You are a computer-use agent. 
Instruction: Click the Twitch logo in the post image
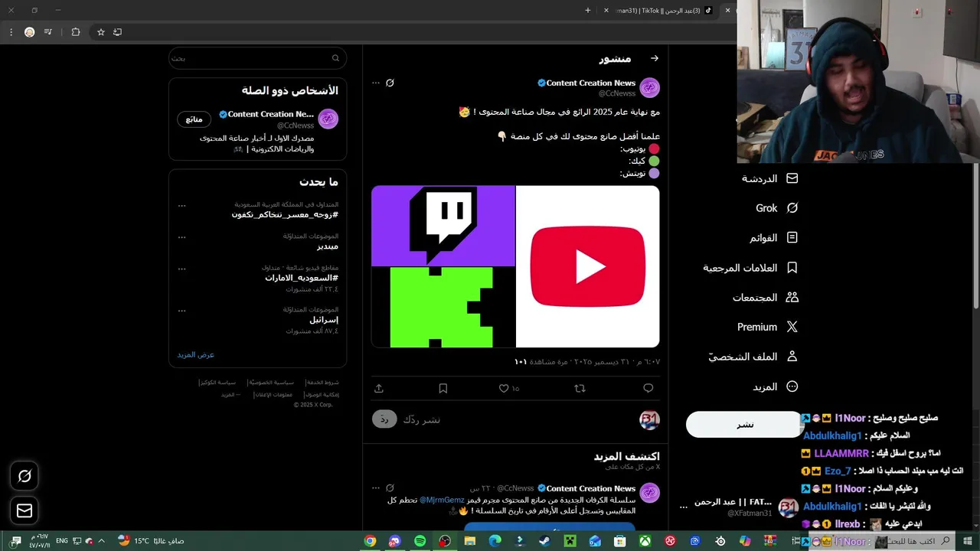coord(443,226)
